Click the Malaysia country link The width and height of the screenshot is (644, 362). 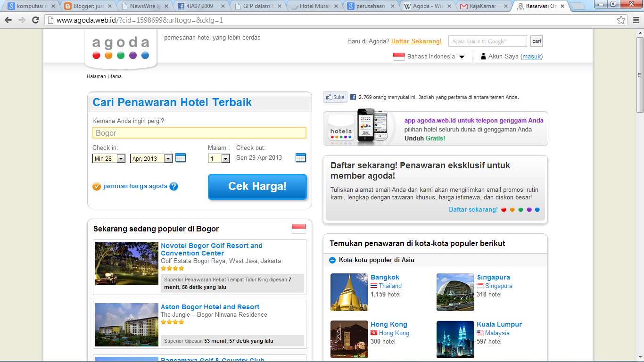coord(497,333)
